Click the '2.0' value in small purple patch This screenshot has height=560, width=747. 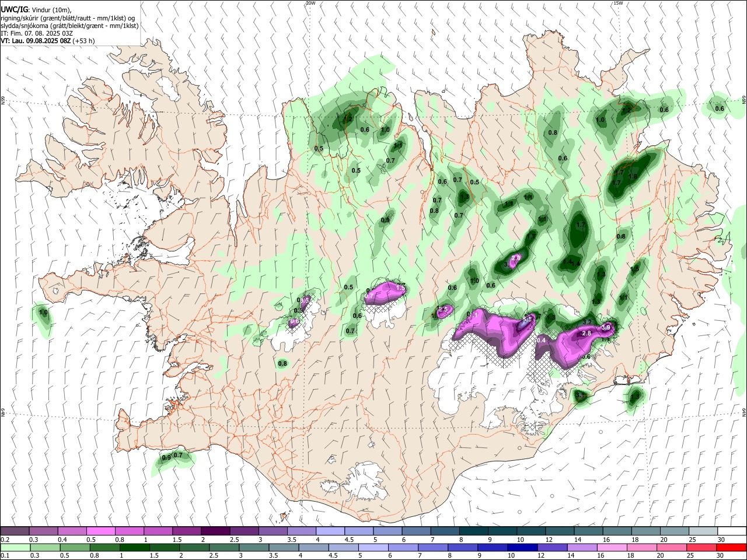(516, 257)
